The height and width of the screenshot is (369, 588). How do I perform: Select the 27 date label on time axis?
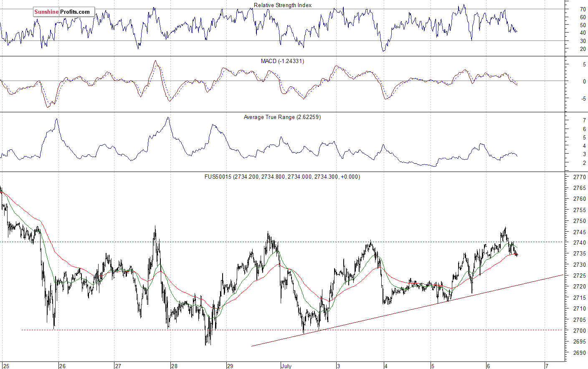118,366
